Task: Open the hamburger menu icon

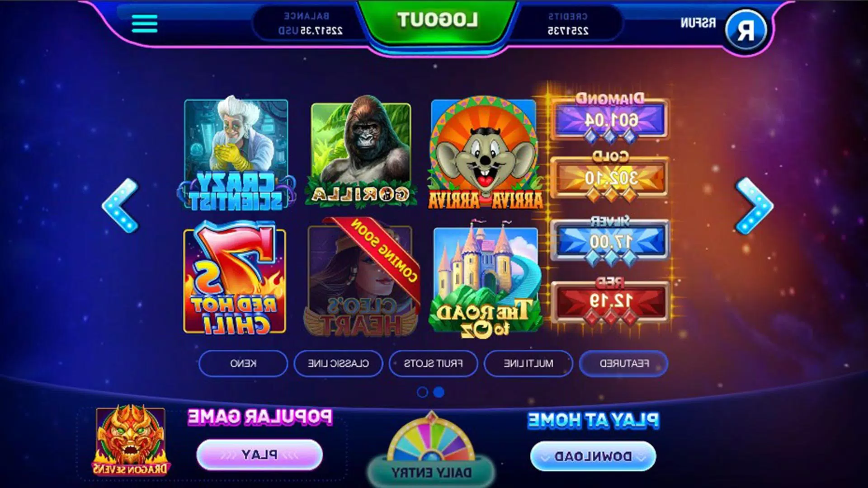Action: (x=145, y=23)
